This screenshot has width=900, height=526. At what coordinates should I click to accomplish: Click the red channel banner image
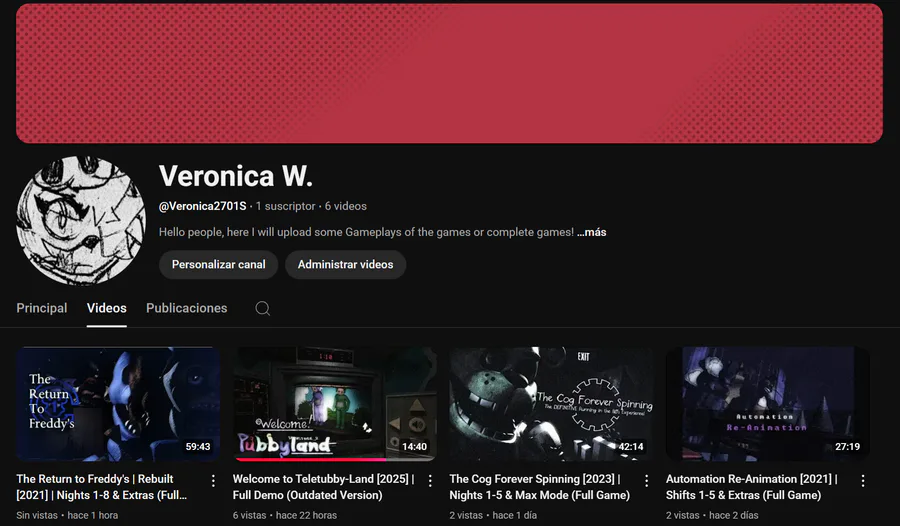pos(449,74)
